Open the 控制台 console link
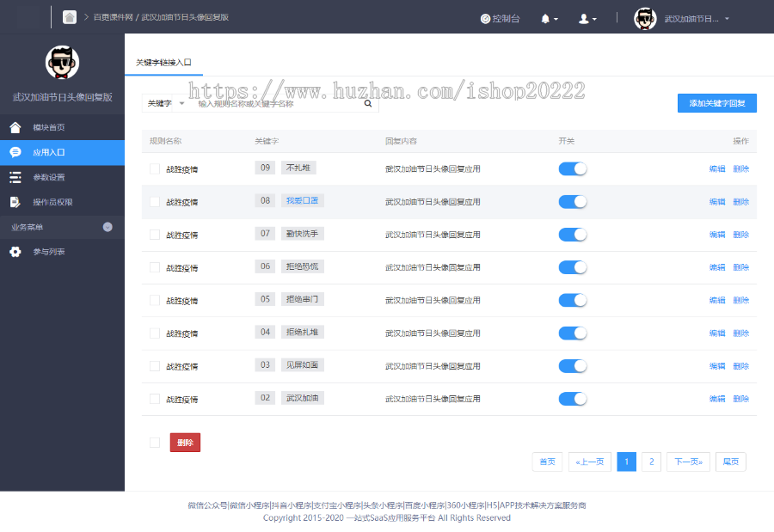774x532 pixels. coord(500,19)
